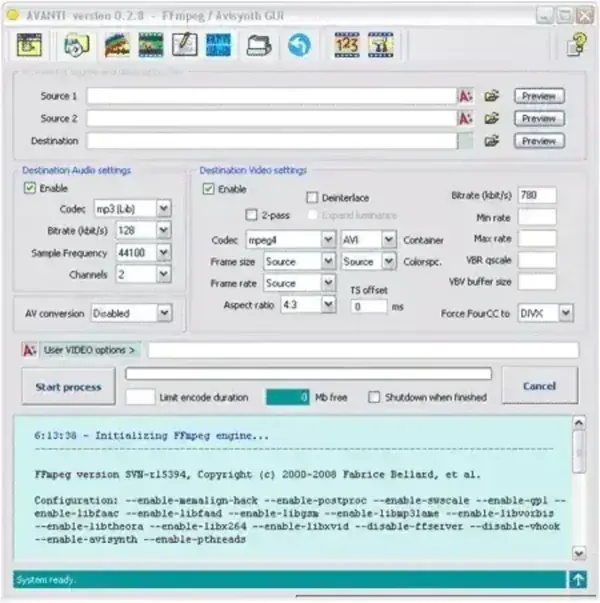Viewport: 600px width, 603px height.
Task: Open the Sample Frequency 44100 dropdown
Action: [164, 253]
